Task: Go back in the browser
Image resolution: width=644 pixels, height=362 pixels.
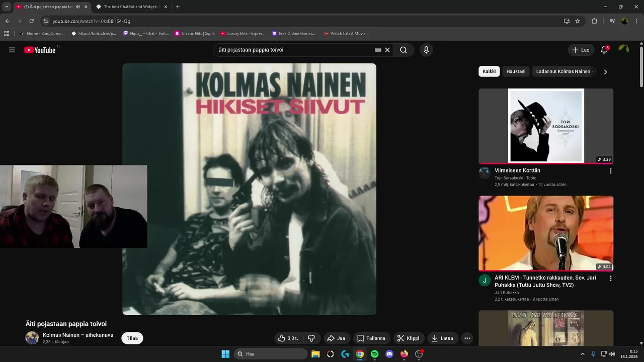Action: (x=7, y=21)
